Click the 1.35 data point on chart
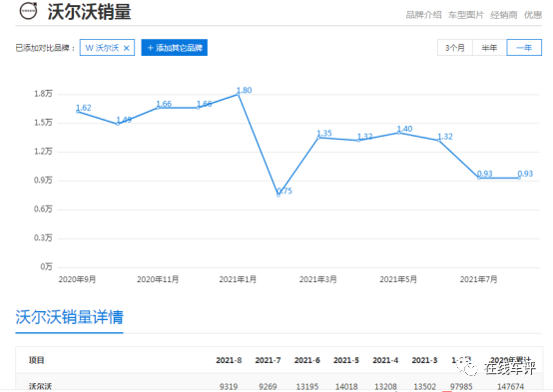The height and width of the screenshot is (392, 553). (x=318, y=137)
